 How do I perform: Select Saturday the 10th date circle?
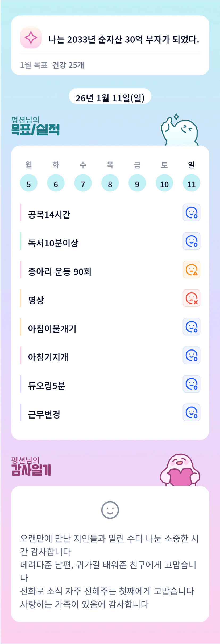click(x=164, y=183)
